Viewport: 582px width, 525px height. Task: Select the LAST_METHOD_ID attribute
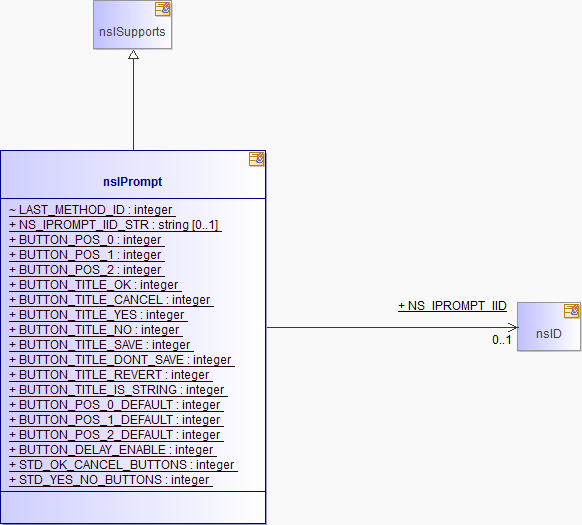tap(91, 210)
